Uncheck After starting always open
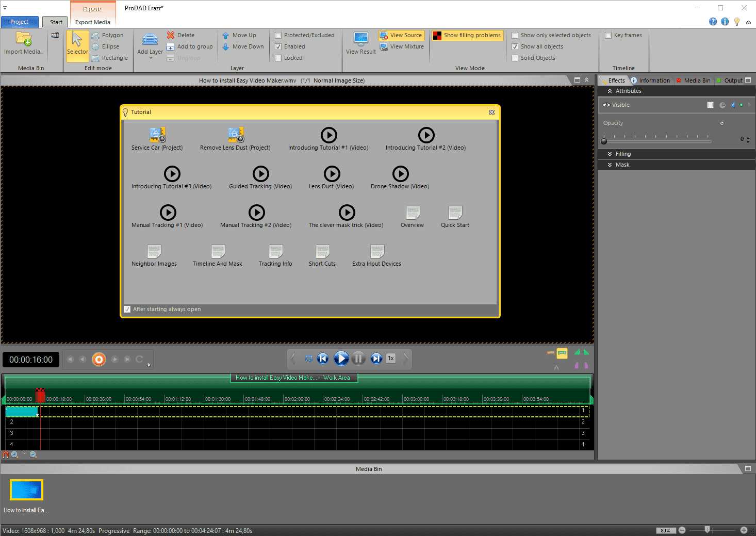The height and width of the screenshot is (536, 756). [127, 310]
